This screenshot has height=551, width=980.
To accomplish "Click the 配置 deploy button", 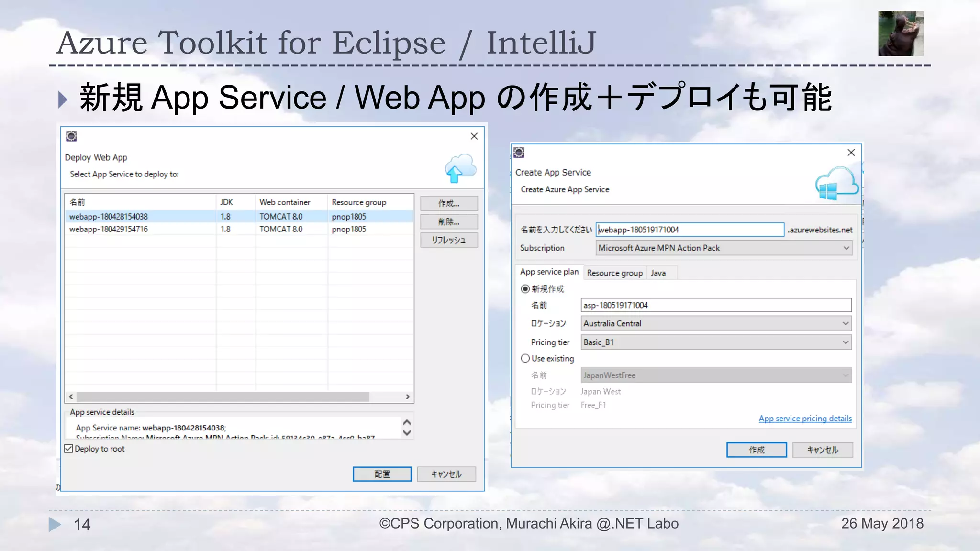I will [x=382, y=474].
